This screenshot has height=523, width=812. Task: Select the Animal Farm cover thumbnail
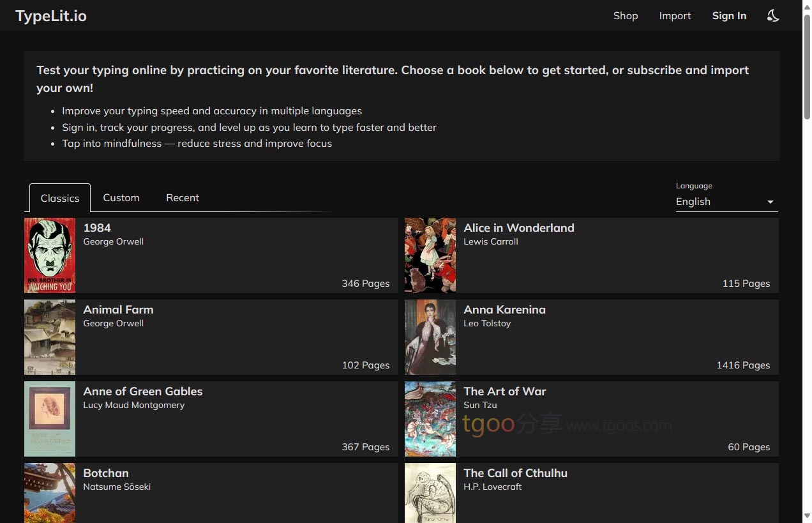coord(50,337)
